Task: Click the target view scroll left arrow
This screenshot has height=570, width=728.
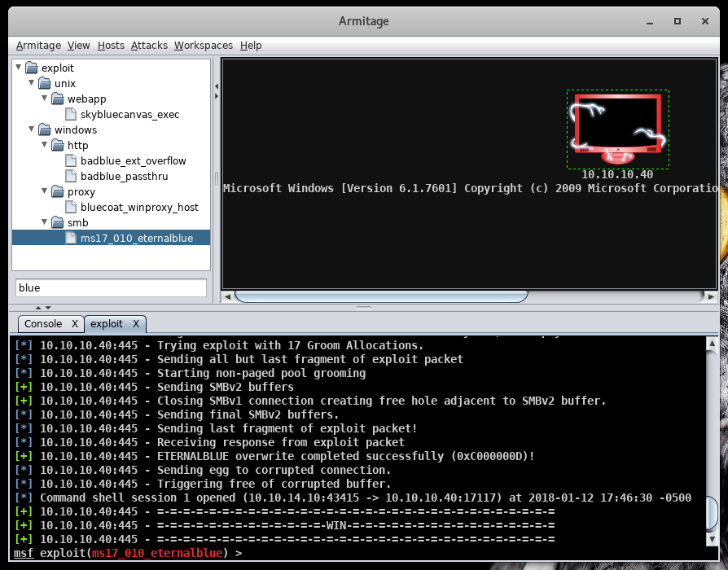Action: point(227,296)
